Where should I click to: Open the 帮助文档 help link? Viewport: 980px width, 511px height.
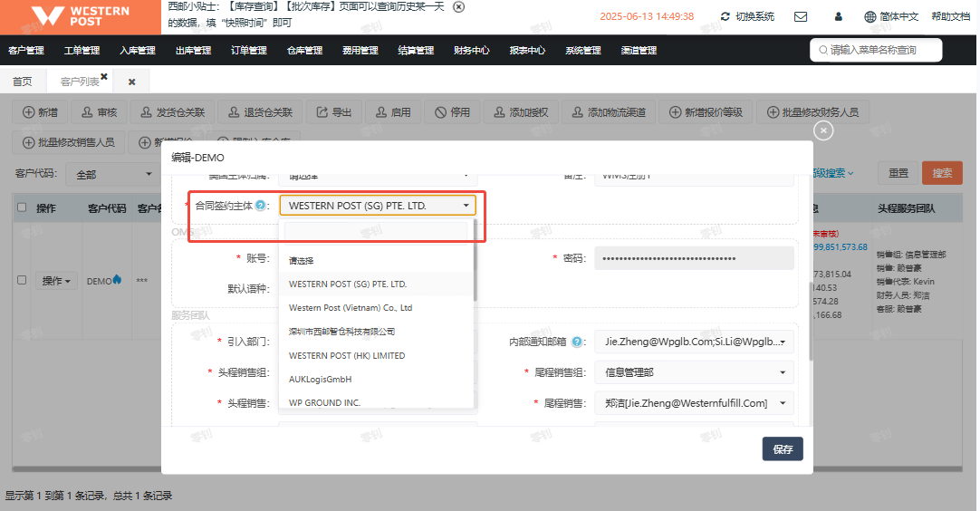pos(951,16)
